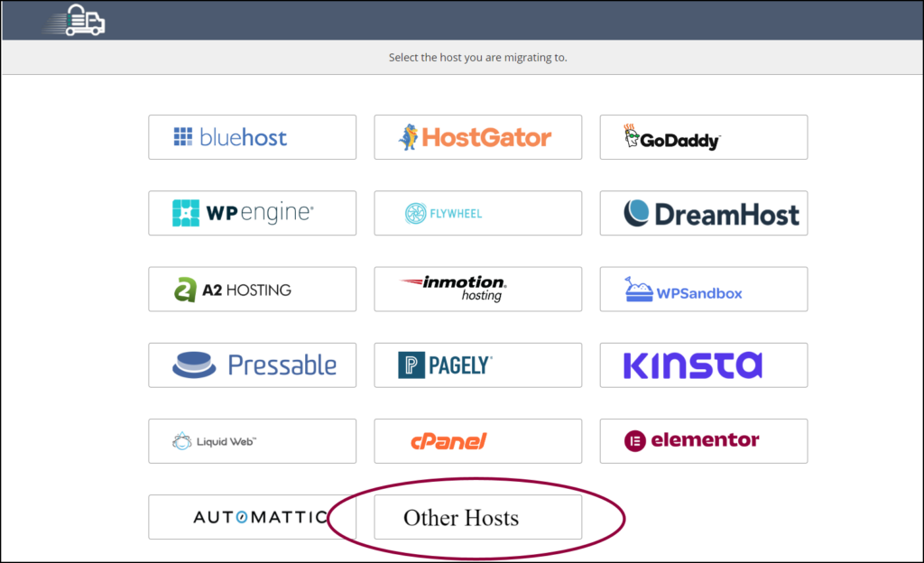
Task: Choose the HostGator host option
Action: click(478, 137)
